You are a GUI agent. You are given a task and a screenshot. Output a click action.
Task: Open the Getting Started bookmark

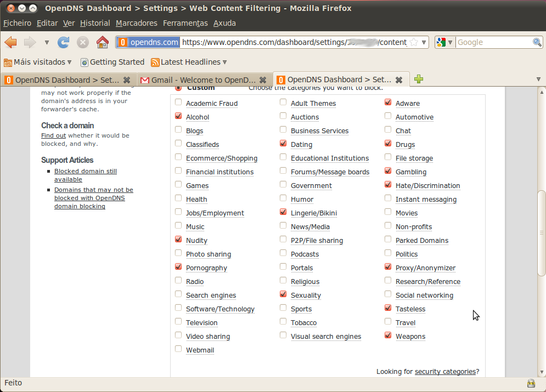tap(112, 63)
